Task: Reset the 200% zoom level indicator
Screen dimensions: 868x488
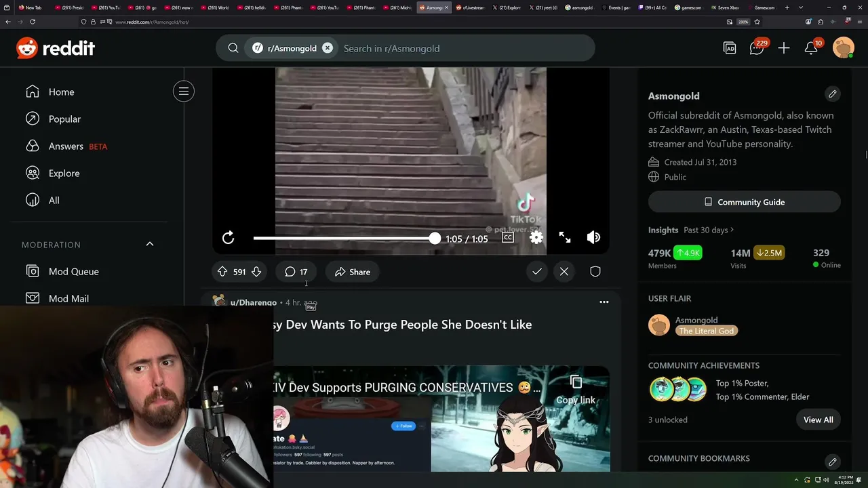Action: pyautogui.click(x=743, y=22)
